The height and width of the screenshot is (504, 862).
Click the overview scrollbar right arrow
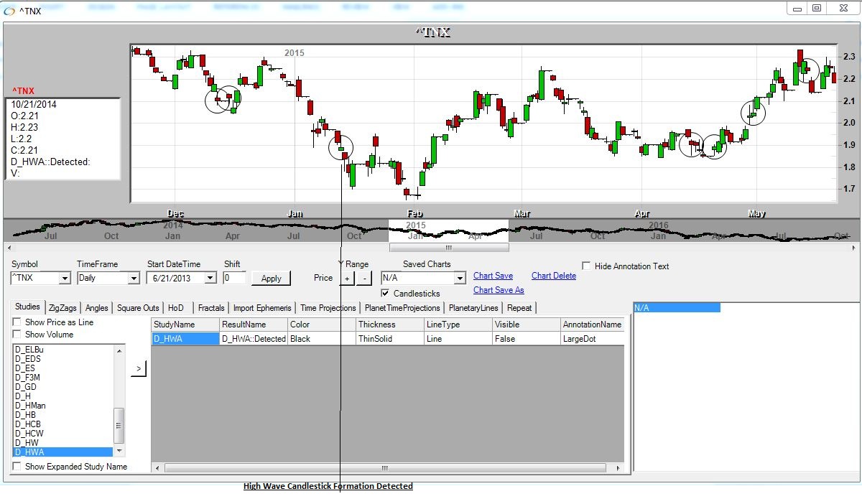point(854,248)
